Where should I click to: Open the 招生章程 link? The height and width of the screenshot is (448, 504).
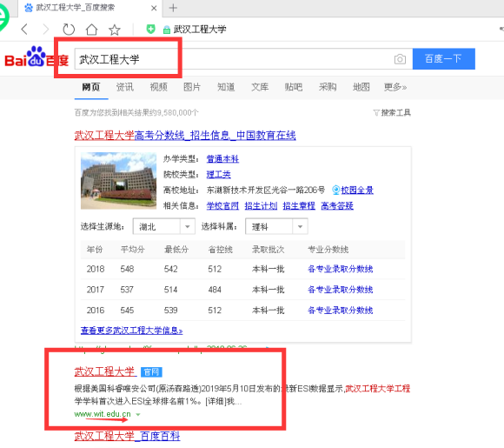pyautogui.click(x=299, y=205)
